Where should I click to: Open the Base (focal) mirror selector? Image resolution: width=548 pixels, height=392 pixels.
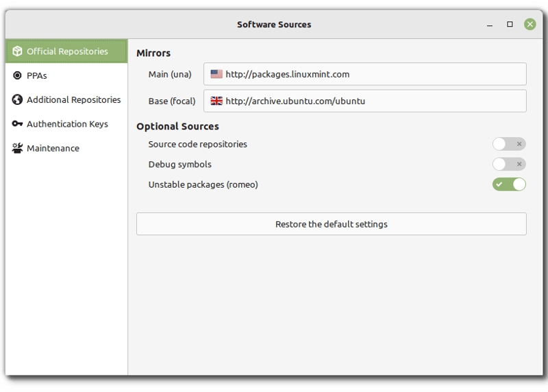(x=364, y=101)
